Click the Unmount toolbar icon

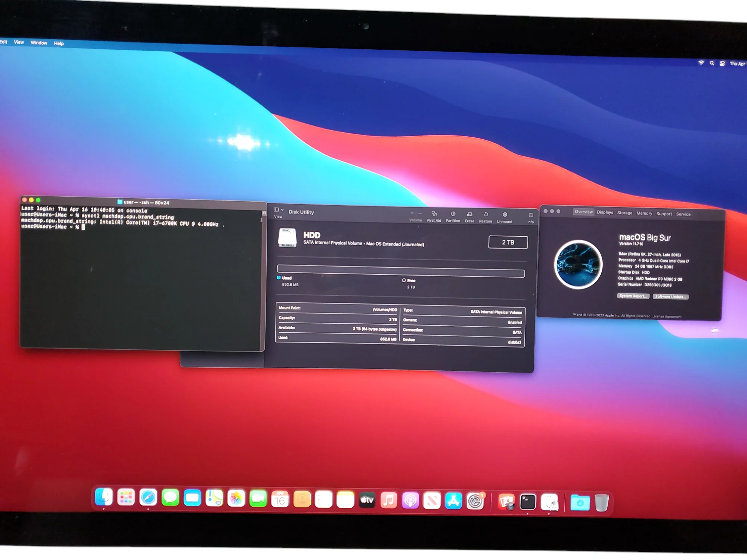point(505,215)
